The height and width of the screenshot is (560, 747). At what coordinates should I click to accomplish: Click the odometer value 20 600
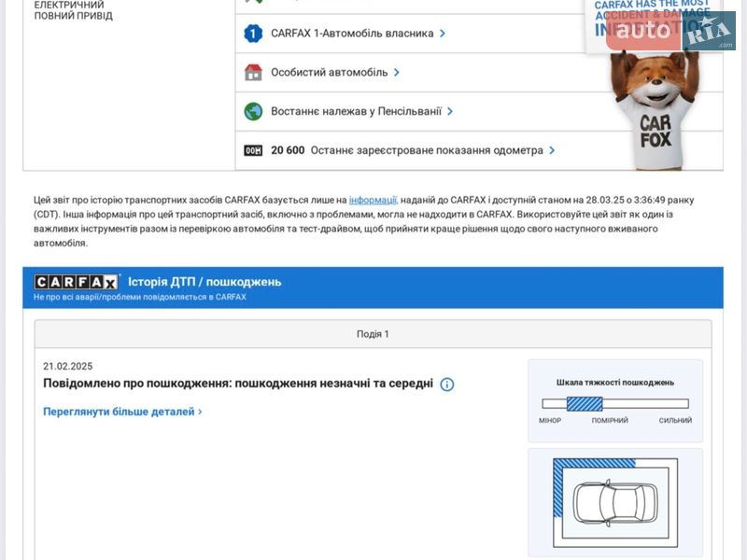tap(288, 150)
